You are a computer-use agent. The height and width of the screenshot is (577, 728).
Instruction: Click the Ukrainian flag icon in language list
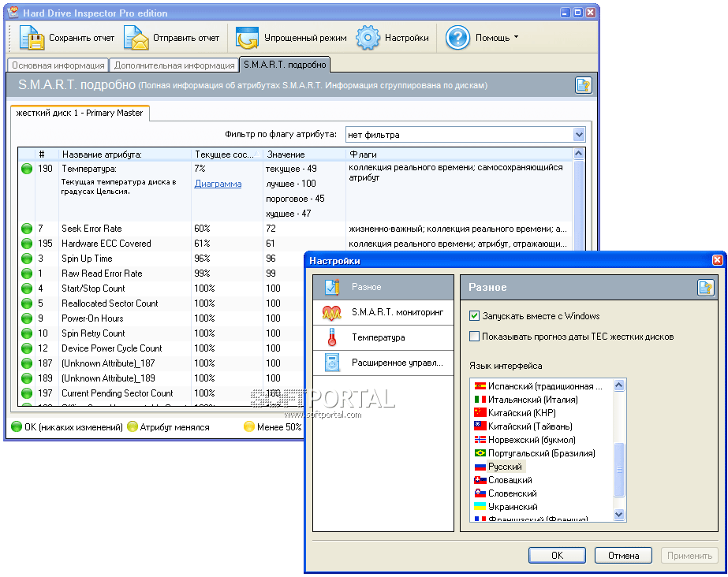point(480,507)
